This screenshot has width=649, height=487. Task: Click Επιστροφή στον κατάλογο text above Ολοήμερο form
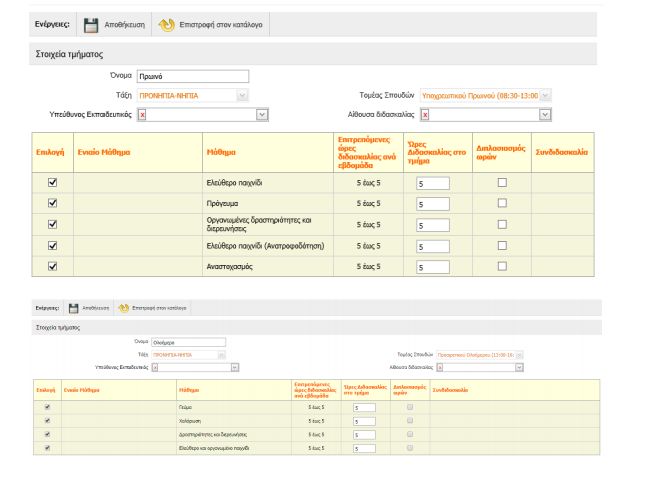click(x=156, y=308)
